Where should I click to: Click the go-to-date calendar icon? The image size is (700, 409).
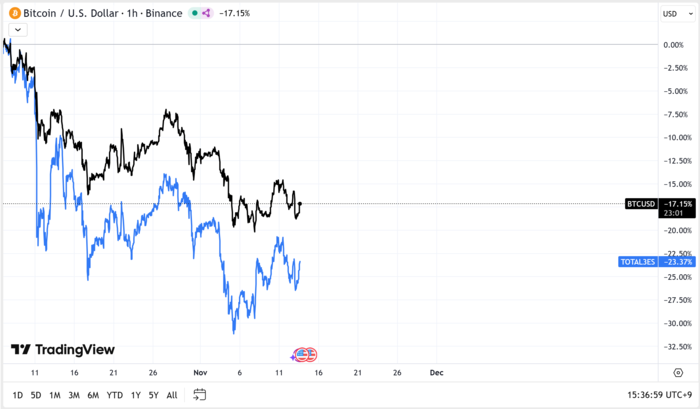200,394
